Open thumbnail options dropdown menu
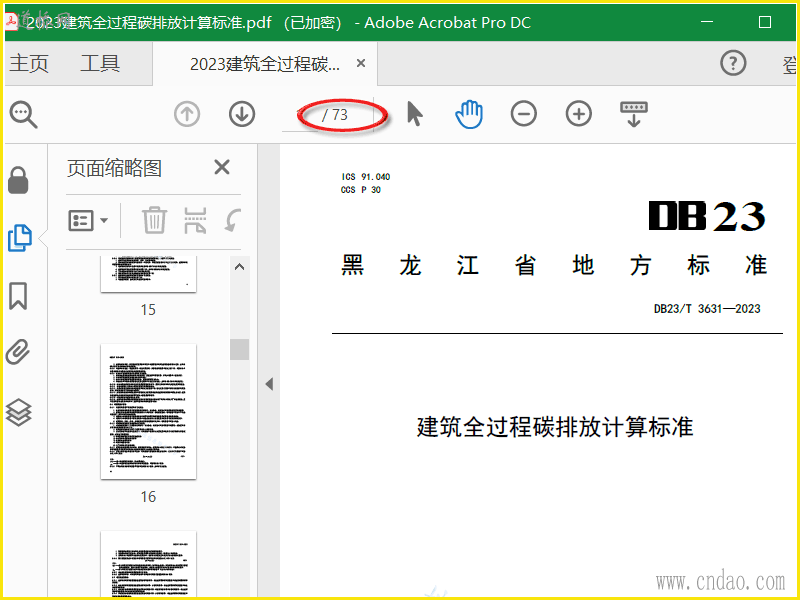Screen dimensions: 800x600 88,220
